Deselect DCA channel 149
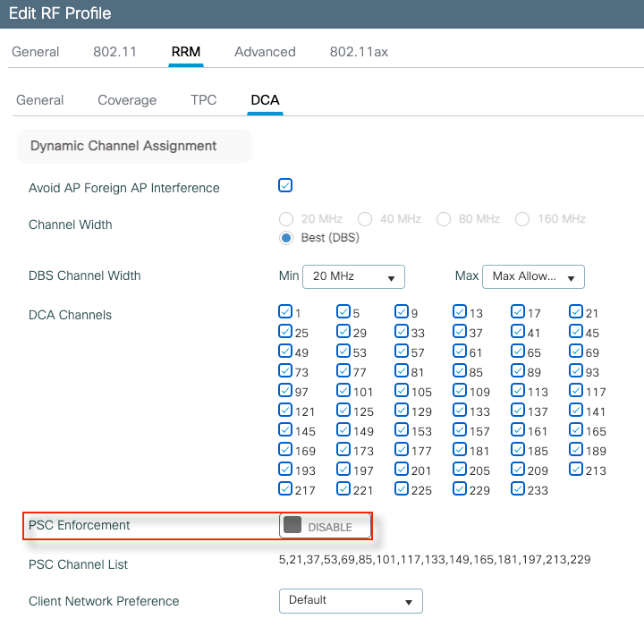This screenshot has height=644, width=644. pyautogui.click(x=343, y=429)
